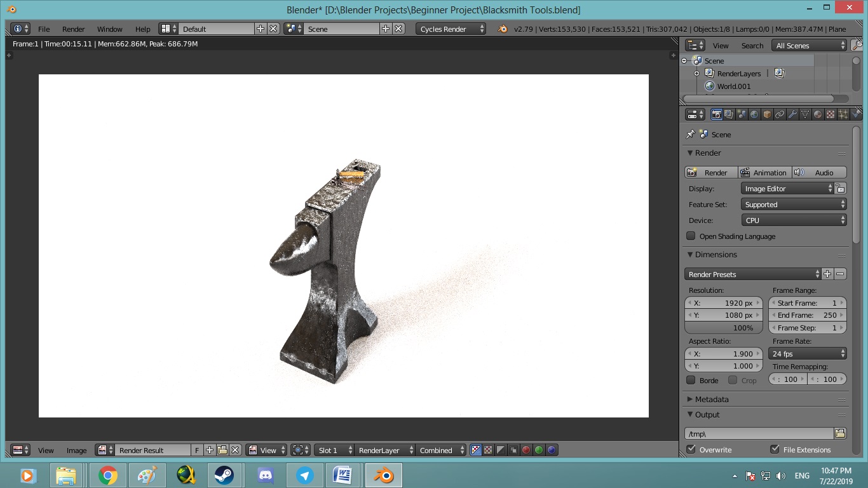Open the Cycles Render engine dropdown

click(x=451, y=29)
